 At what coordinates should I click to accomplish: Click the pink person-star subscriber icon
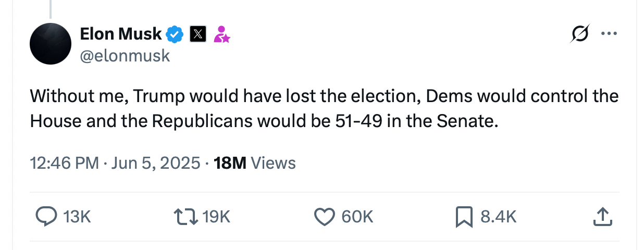pos(222,34)
